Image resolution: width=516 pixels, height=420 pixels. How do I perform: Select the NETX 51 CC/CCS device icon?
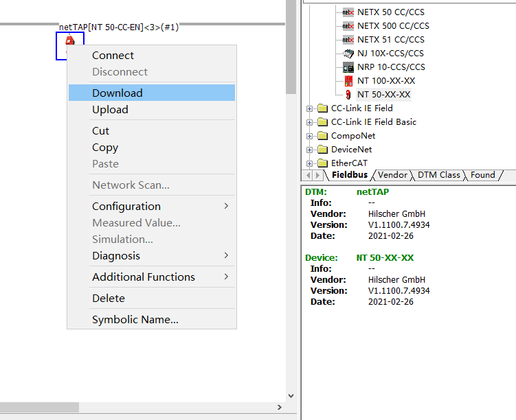click(348, 40)
